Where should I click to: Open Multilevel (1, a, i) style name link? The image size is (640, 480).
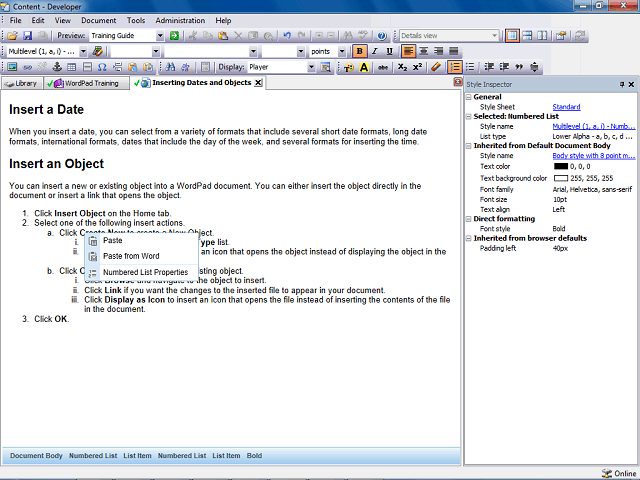click(x=593, y=127)
